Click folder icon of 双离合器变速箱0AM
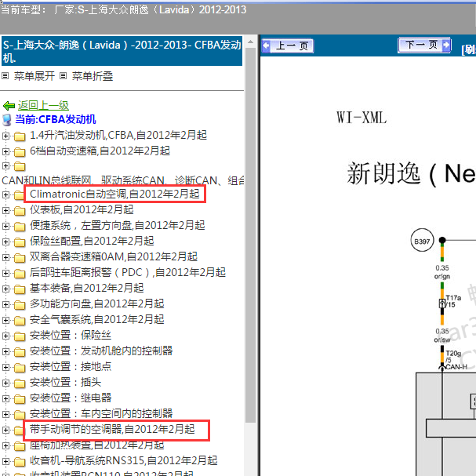Screen dimensions: 476x476 pyautogui.click(x=20, y=258)
